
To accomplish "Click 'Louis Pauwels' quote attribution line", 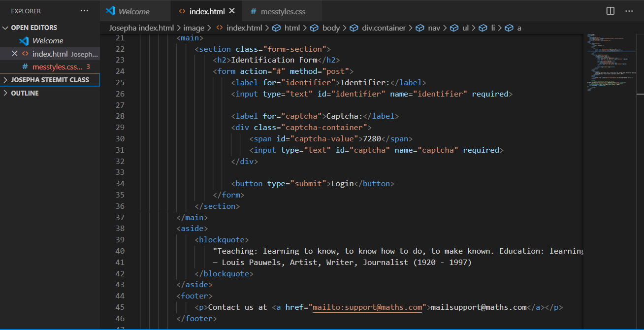I will 342,263.
